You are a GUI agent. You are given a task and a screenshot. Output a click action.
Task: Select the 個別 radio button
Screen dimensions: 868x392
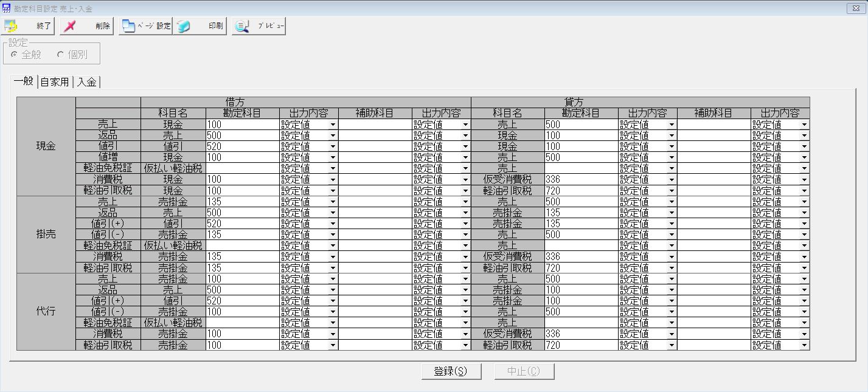(x=60, y=55)
